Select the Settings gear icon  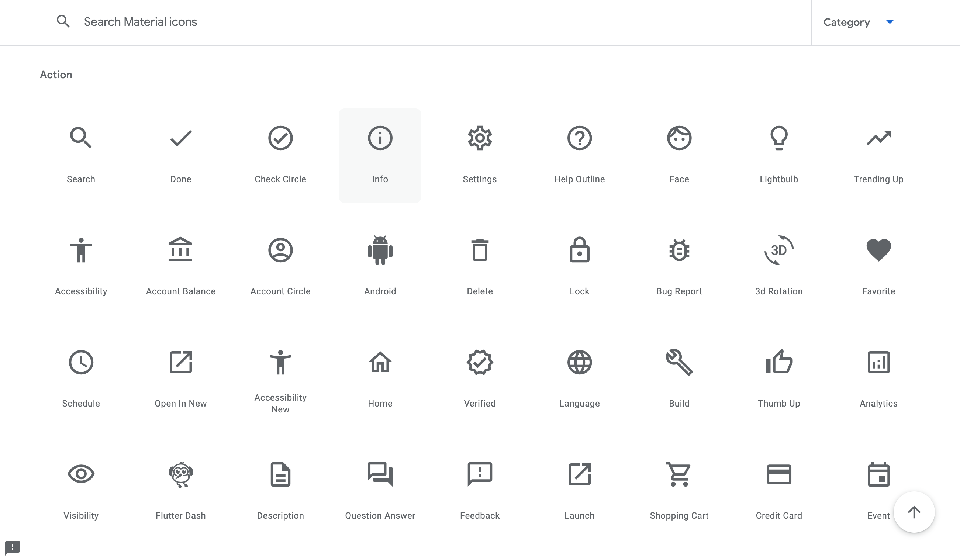(x=480, y=138)
